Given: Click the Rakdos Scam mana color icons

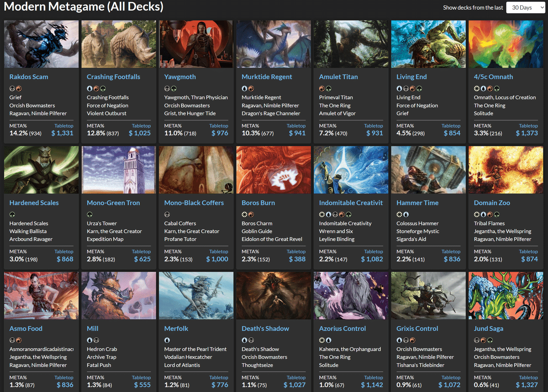Looking at the screenshot, I should (16, 89).
